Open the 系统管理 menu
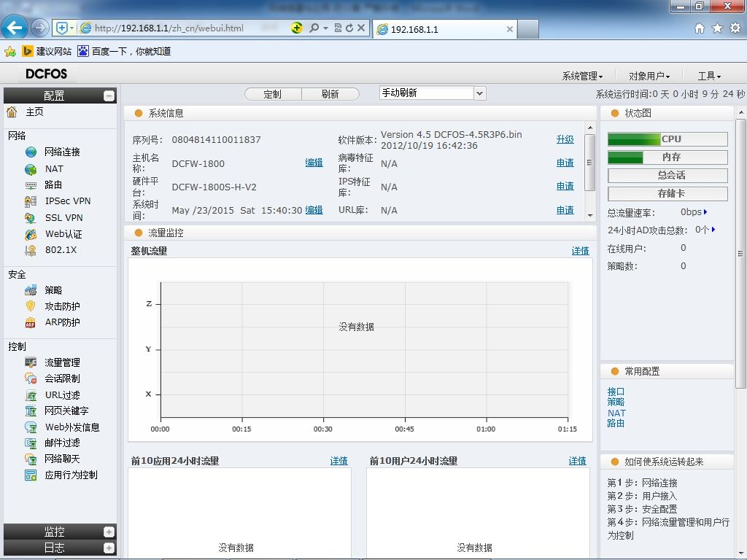747x560 pixels. point(582,76)
